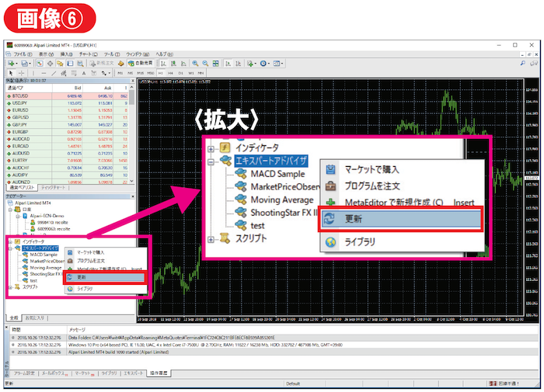Click the New Chart toolbar icon
The image size is (544, 392).
12,64
